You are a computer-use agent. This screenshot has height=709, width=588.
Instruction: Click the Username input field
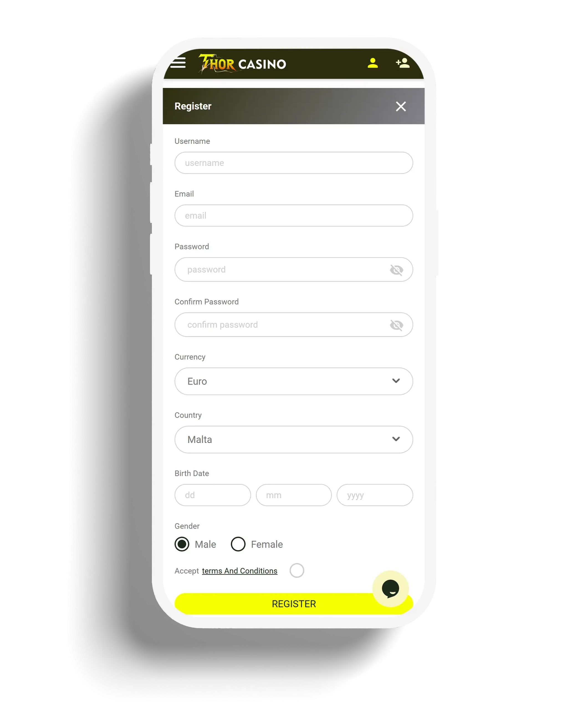coord(293,163)
